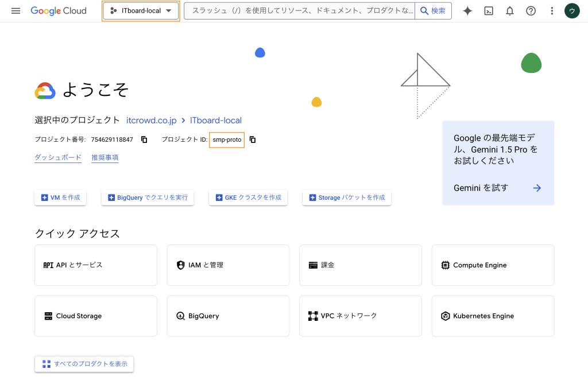Click BigQuery でクエリを実行 button
This screenshot has width=588, height=388.
pos(148,197)
